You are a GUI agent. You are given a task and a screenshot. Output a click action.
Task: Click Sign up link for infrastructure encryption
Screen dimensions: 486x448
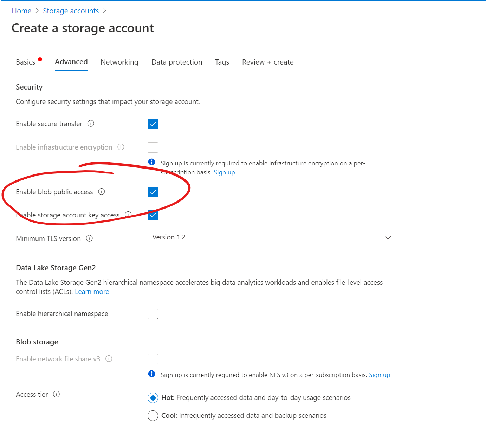(x=224, y=172)
